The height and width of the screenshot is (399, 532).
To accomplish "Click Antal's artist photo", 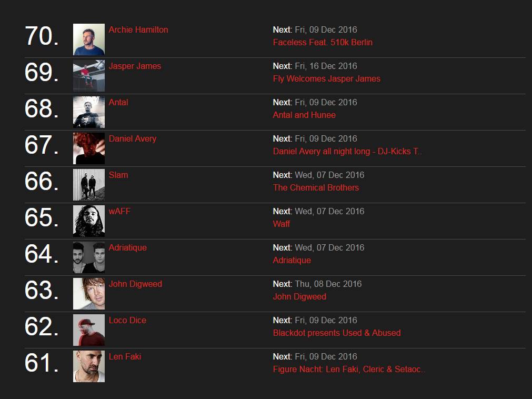I will coord(88,112).
